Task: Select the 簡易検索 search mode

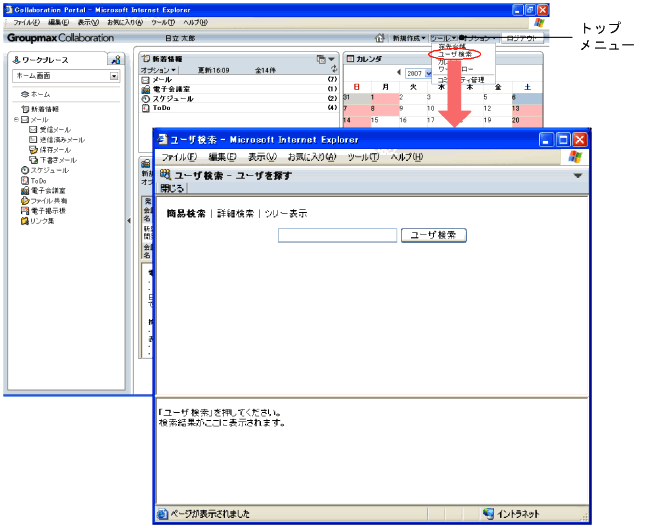Action: pyautogui.click(x=186, y=214)
